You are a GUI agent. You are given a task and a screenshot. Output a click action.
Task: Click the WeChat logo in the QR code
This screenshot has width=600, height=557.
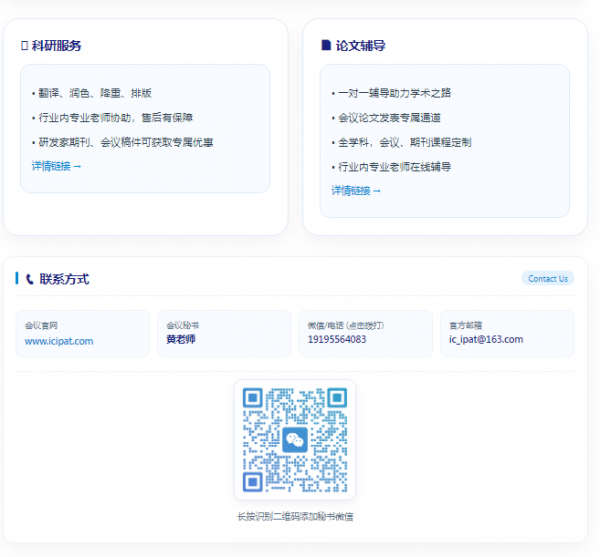pos(295,440)
